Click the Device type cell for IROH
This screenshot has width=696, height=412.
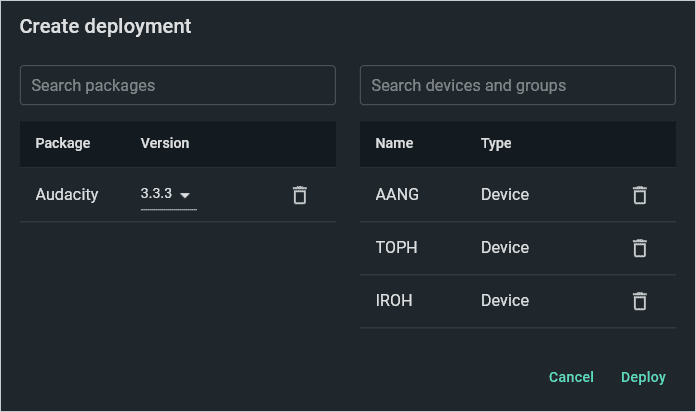505,301
